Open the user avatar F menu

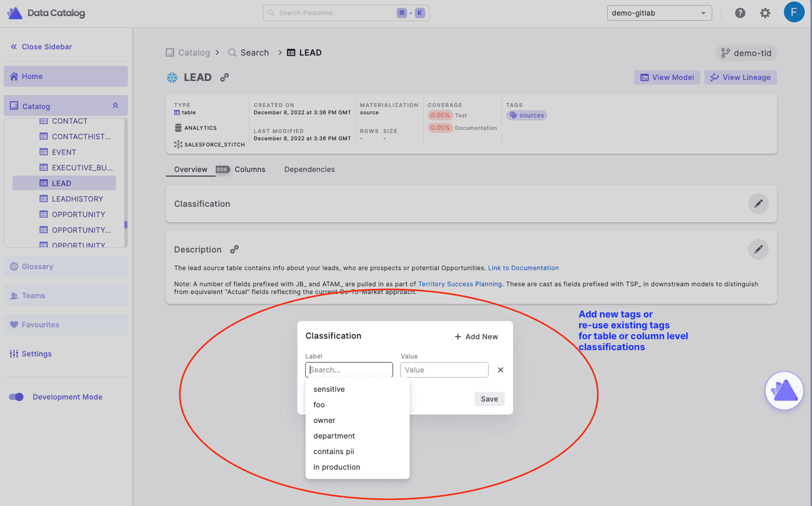coord(794,12)
